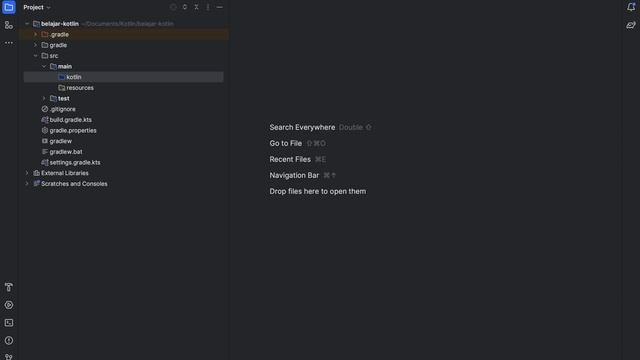Screen dimensions: 640x360
Task: Open the Git tool window
Action: (x=9, y=357)
